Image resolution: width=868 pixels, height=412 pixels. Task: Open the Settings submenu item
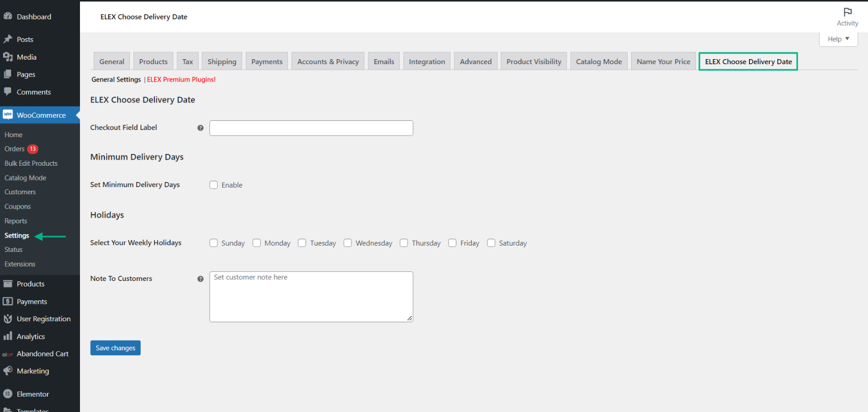[x=17, y=236]
